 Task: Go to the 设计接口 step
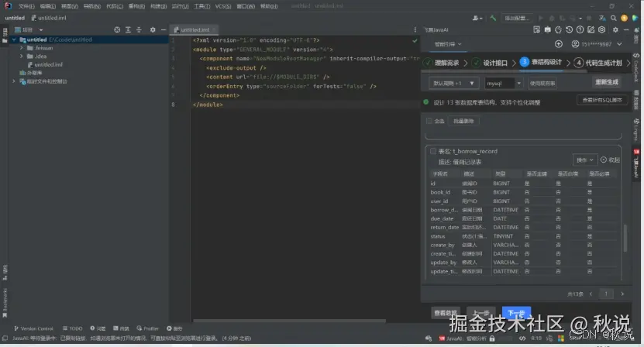(490, 63)
